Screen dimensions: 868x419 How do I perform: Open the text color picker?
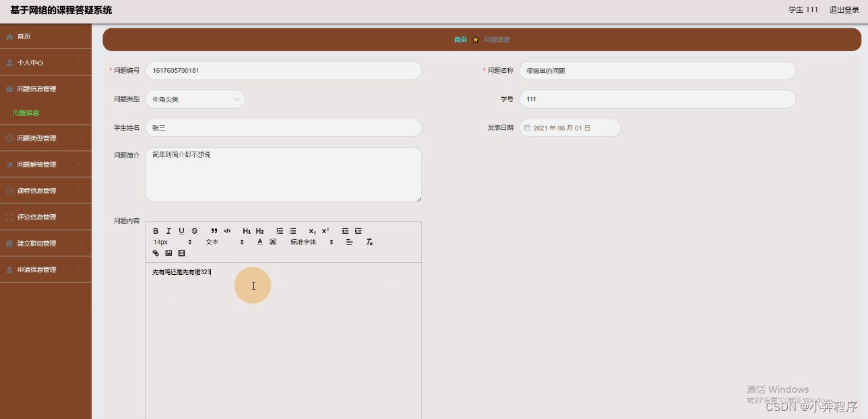pos(260,242)
